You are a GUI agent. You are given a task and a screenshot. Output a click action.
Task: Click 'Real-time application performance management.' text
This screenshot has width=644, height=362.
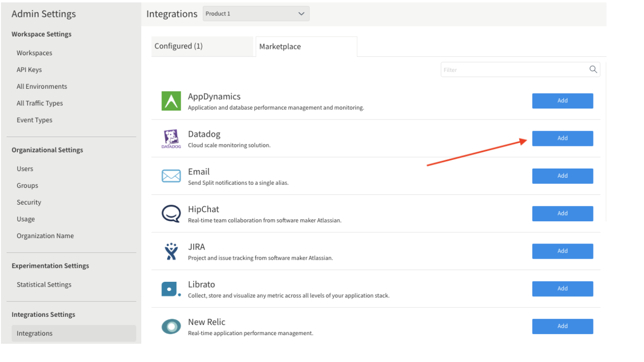click(250, 333)
